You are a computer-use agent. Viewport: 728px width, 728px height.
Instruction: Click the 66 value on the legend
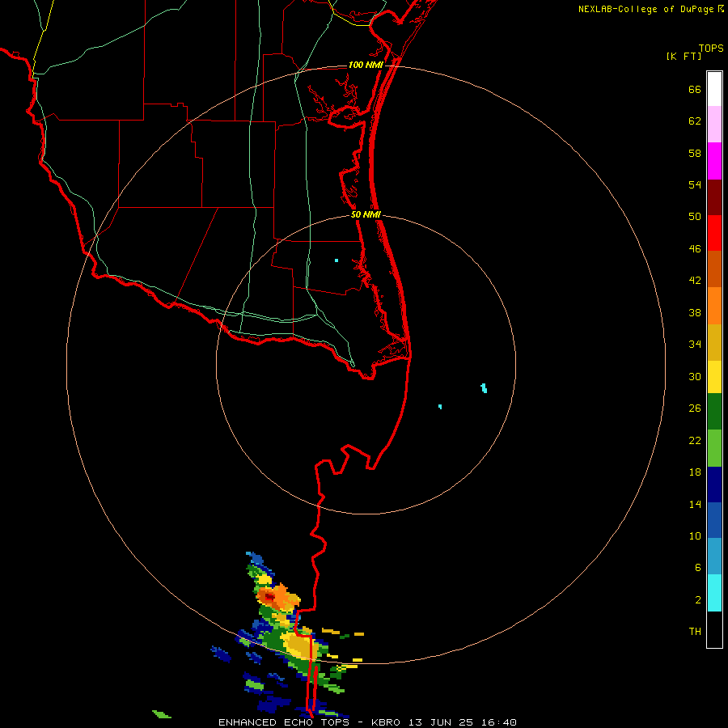[x=695, y=90]
